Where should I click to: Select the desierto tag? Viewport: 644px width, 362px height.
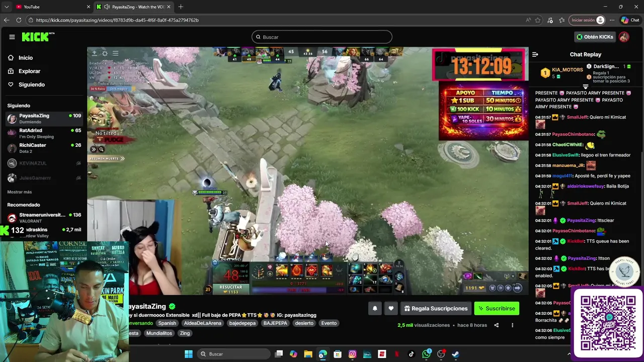tap(304, 323)
